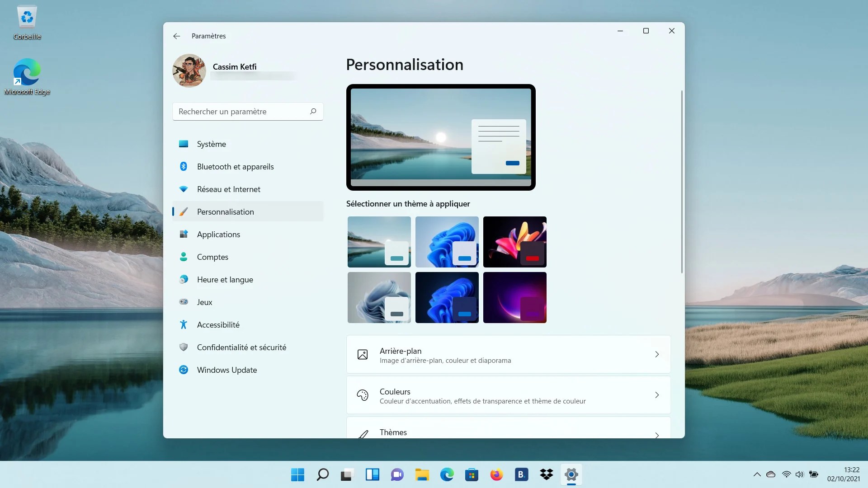
Task: Apply the light blue bloom theme
Action: click(447, 242)
